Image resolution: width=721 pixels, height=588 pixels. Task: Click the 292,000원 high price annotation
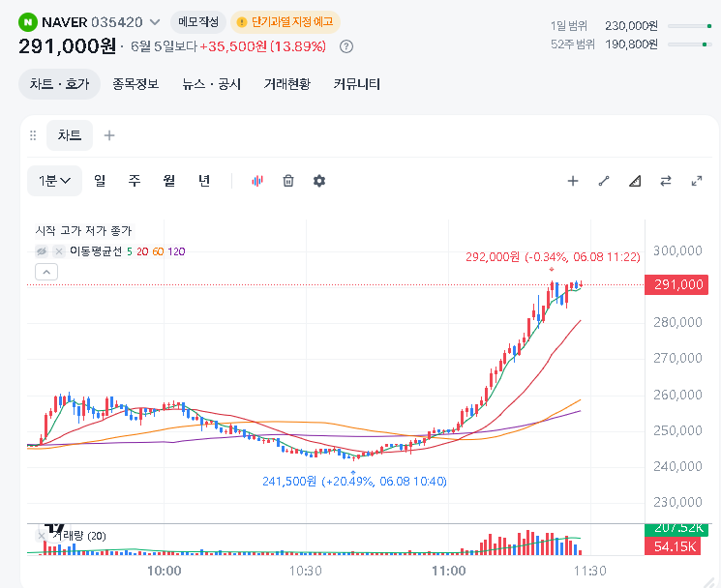tap(553, 257)
